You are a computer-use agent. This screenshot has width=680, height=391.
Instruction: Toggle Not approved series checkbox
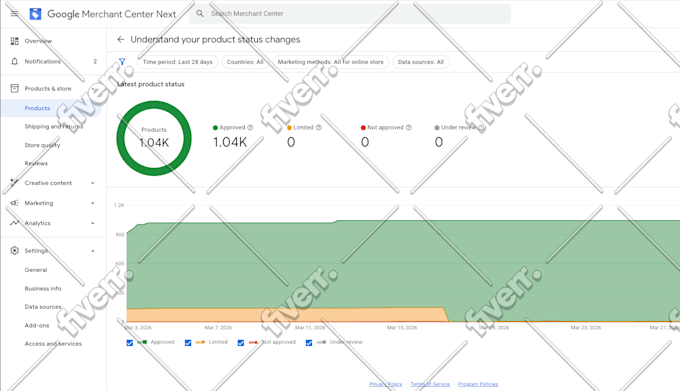tap(241, 342)
